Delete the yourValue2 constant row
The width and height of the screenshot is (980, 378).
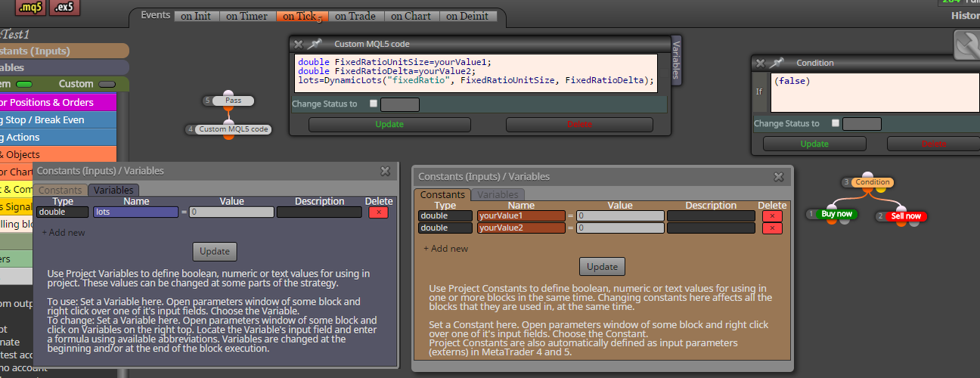click(x=772, y=228)
